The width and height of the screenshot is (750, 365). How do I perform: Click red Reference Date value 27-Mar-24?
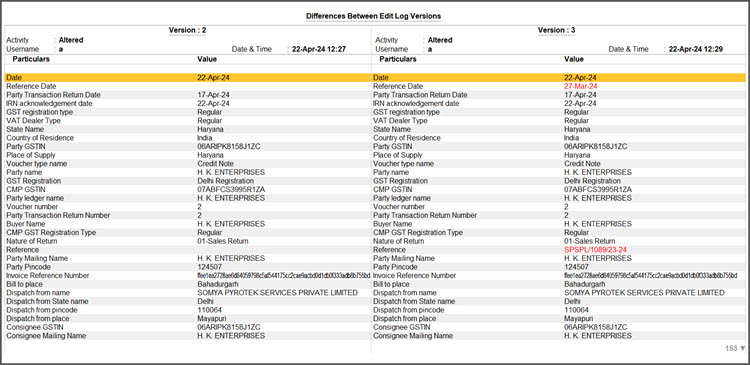(x=580, y=86)
